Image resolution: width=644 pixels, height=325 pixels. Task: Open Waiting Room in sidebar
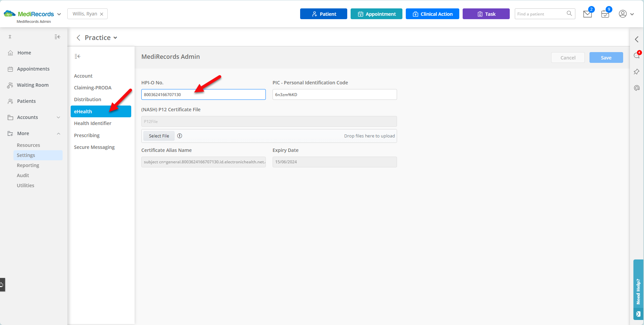33,85
